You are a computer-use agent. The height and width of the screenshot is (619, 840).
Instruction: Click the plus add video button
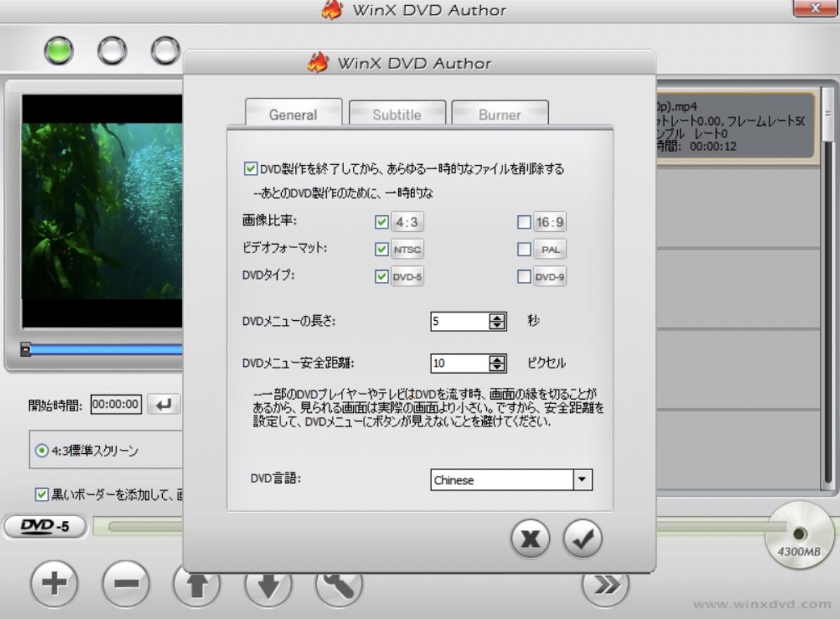coord(54,583)
